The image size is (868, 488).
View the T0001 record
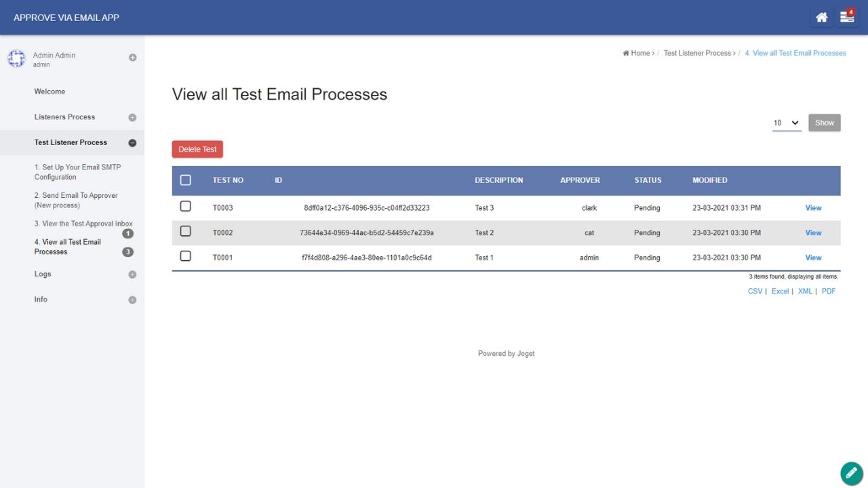[x=813, y=258]
